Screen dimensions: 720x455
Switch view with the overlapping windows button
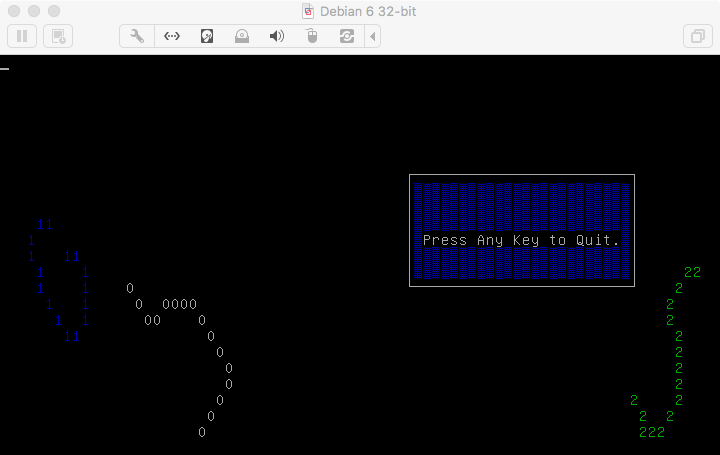(x=696, y=36)
